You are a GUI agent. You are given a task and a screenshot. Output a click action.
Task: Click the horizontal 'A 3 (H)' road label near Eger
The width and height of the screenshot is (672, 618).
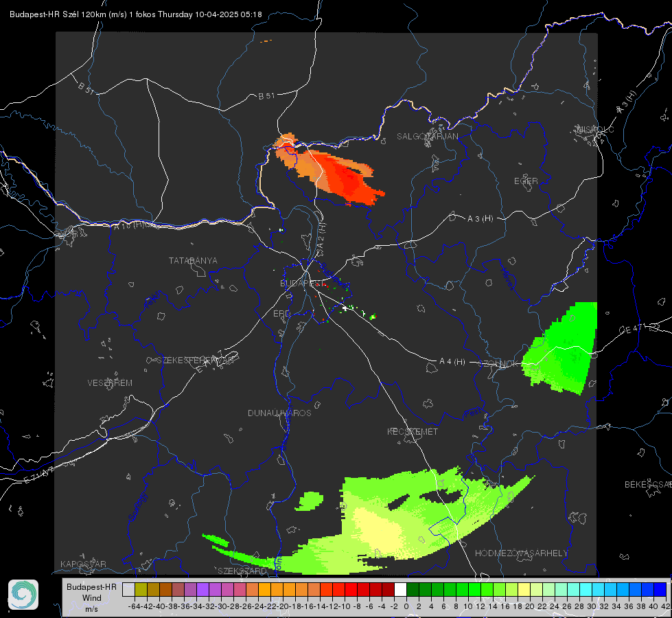[x=480, y=219]
